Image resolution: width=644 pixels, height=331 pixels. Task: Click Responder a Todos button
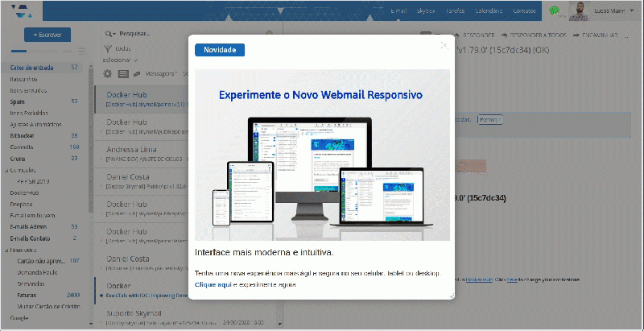tap(535, 35)
